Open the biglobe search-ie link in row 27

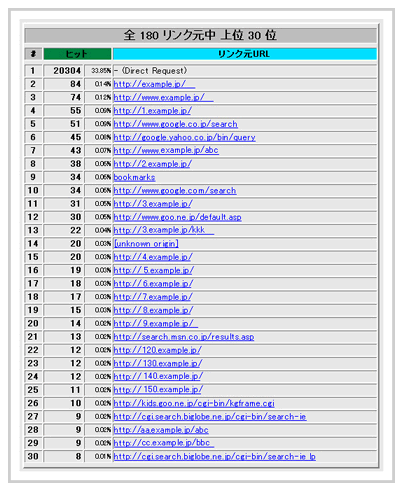(x=210, y=417)
